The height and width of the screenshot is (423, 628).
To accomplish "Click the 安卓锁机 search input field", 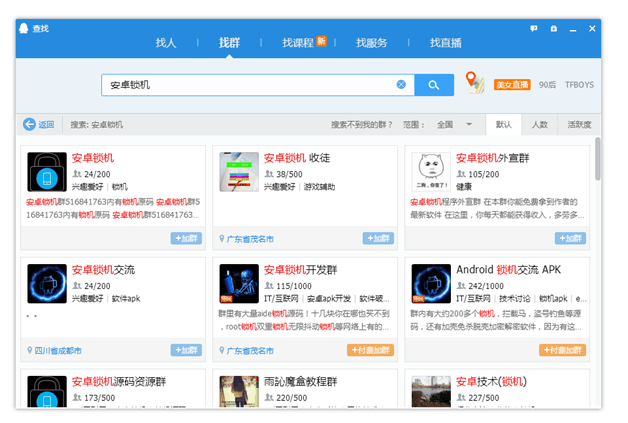I will [x=250, y=85].
